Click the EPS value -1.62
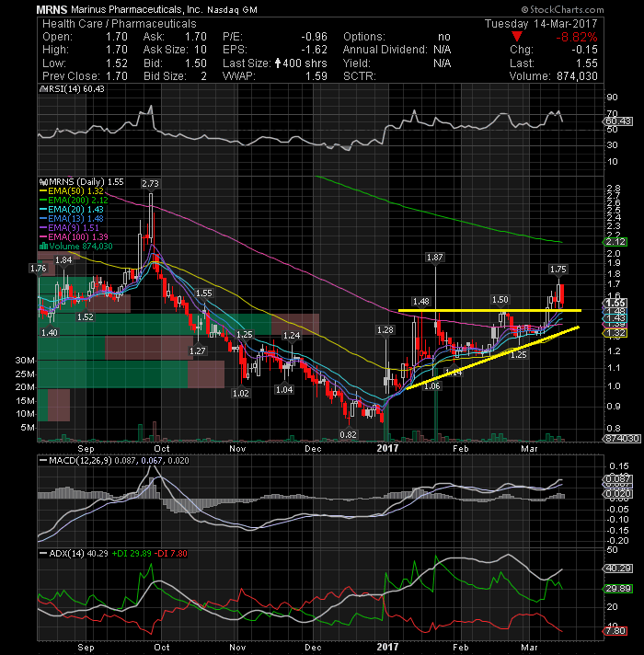The width and height of the screenshot is (644, 655). pos(314,50)
